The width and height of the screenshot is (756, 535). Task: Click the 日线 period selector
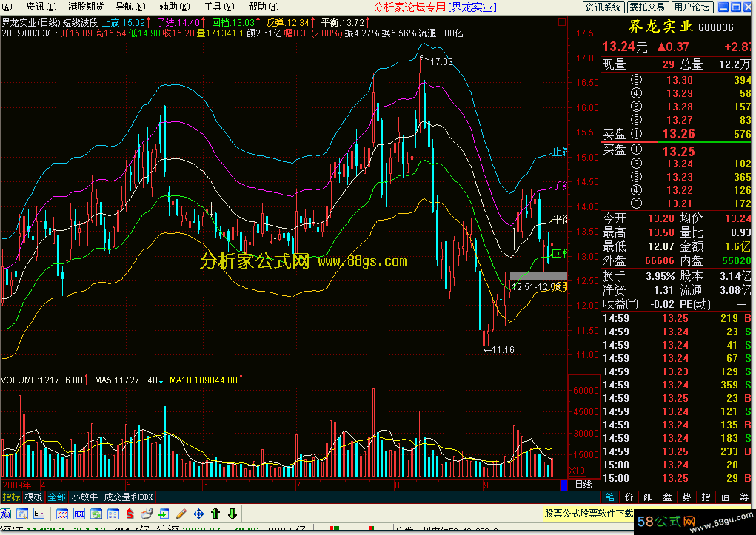(584, 485)
